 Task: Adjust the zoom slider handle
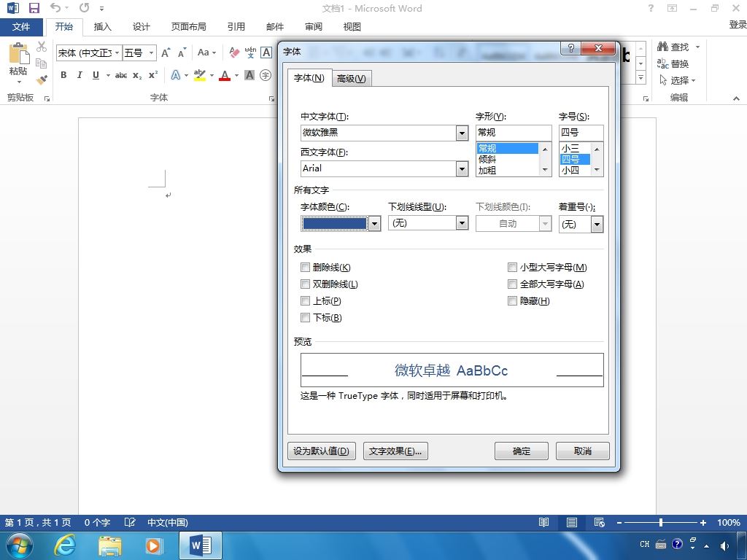pos(661,522)
